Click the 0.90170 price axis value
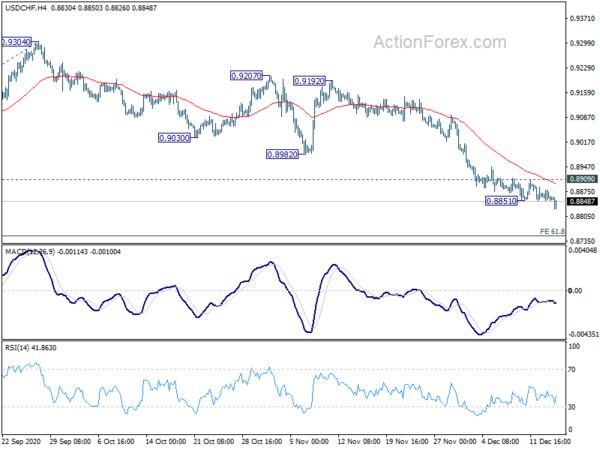Viewport: 600px width, 450px height. click(582, 142)
